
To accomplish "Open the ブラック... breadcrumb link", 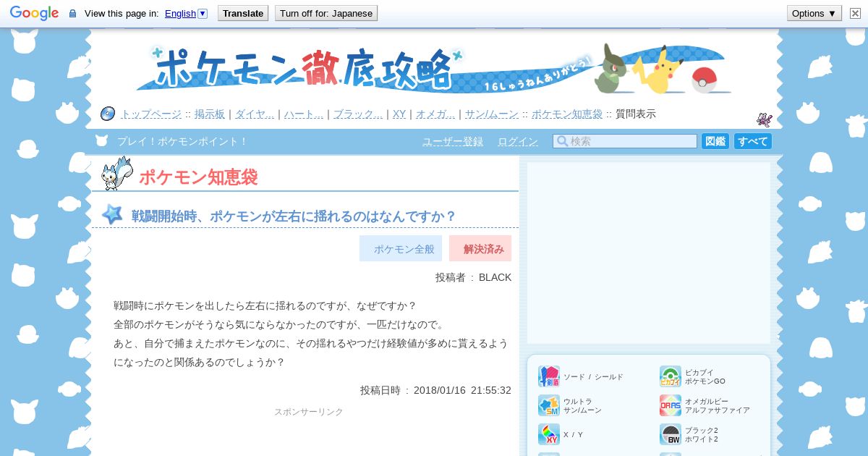I will click(x=358, y=114).
